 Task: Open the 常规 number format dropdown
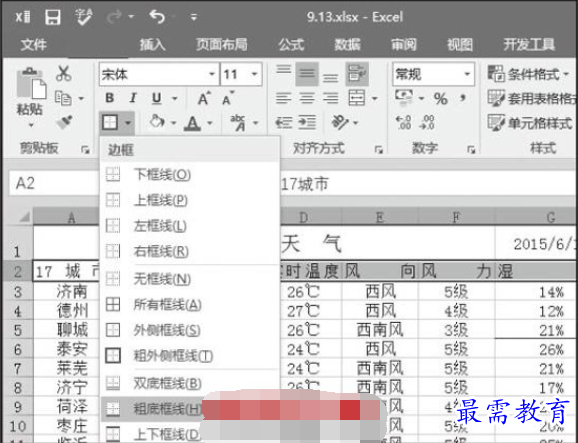click(467, 74)
